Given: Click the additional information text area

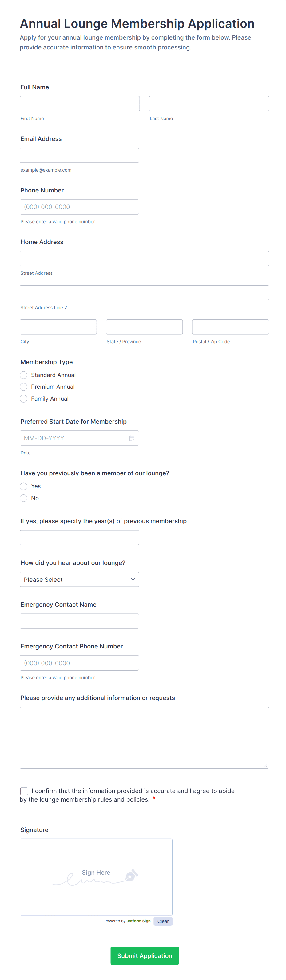Looking at the screenshot, I should [x=144, y=738].
